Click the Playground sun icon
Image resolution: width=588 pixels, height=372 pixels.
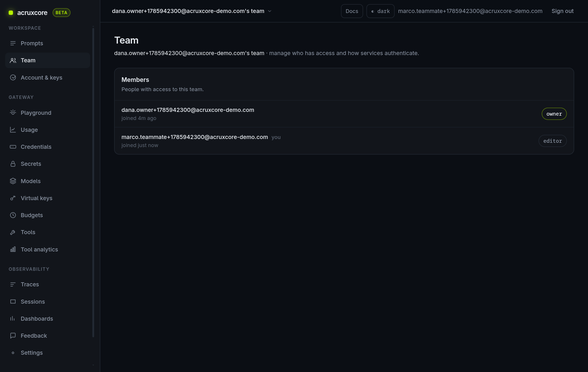13,113
